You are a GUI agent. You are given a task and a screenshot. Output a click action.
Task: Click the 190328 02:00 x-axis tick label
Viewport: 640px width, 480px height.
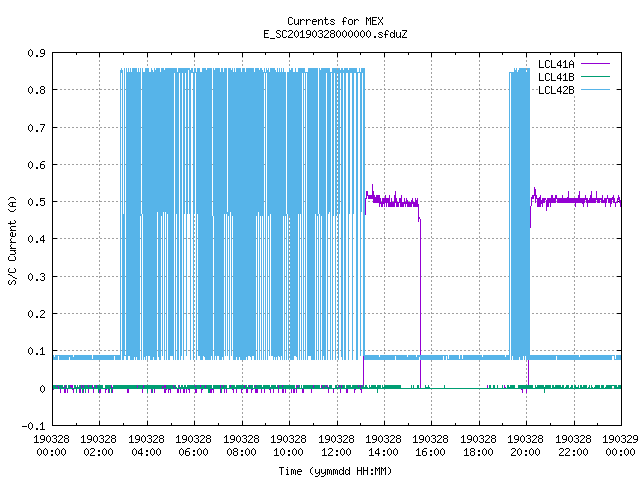[x=98, y=446]
